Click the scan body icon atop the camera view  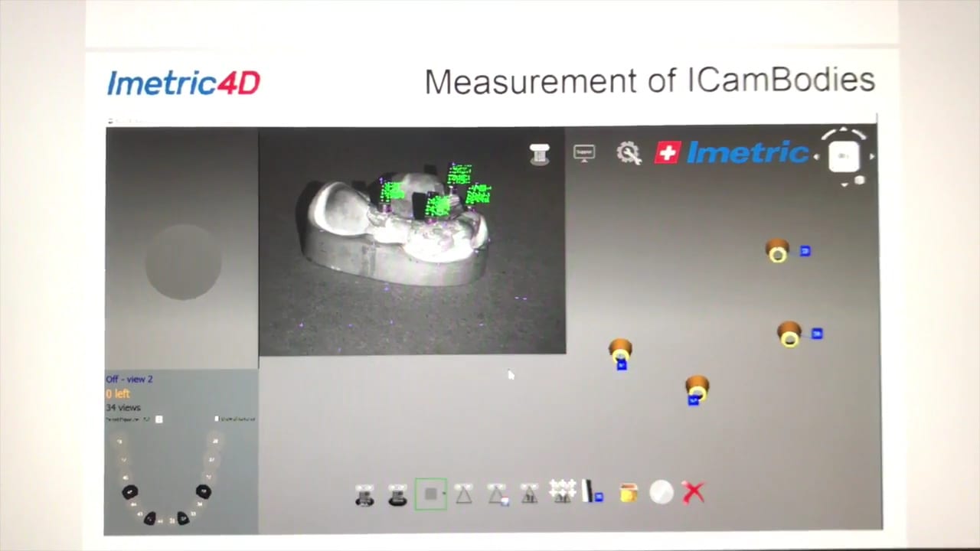[540, 154]
